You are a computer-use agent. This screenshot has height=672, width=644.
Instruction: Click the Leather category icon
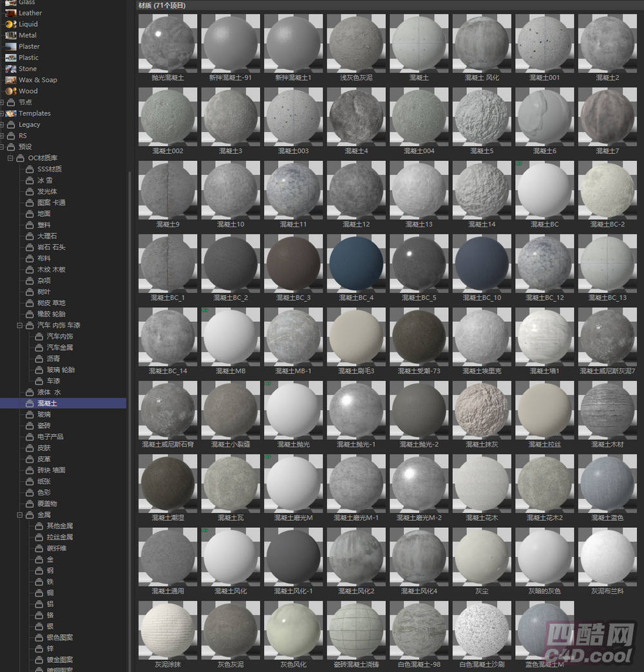point(10,13)
